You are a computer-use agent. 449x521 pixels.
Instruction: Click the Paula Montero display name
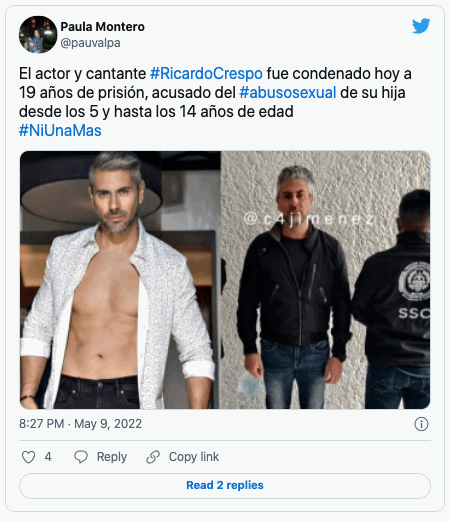pyautogui.click(x=102, y=27)
